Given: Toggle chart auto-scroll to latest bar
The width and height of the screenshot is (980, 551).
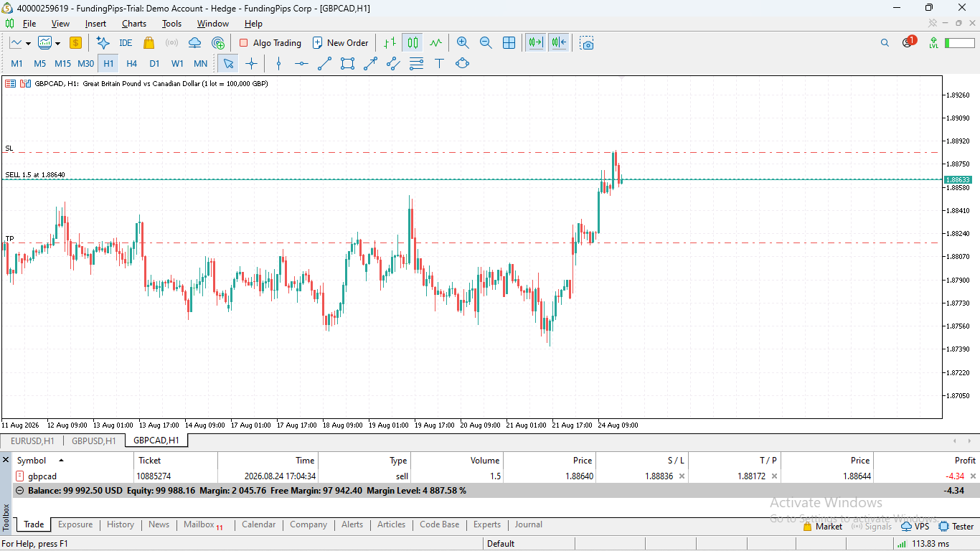Looking at the screenshot, I should (535, 43).
